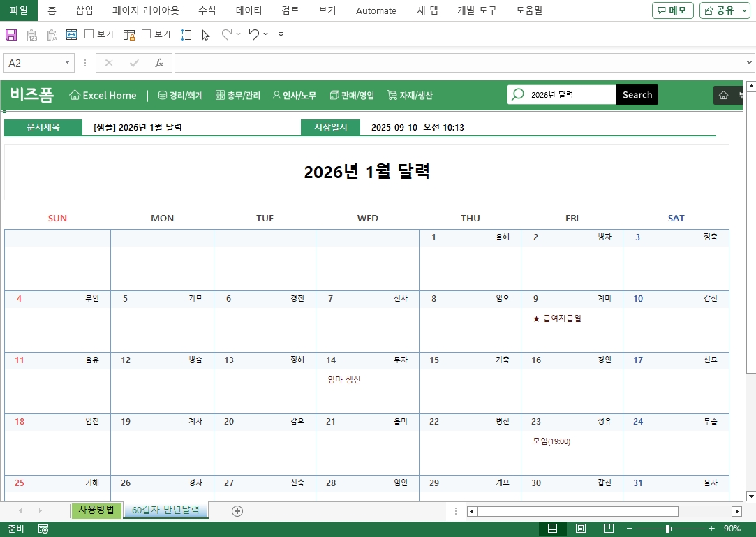Click the Save icon in quick access toolbar

11,34
